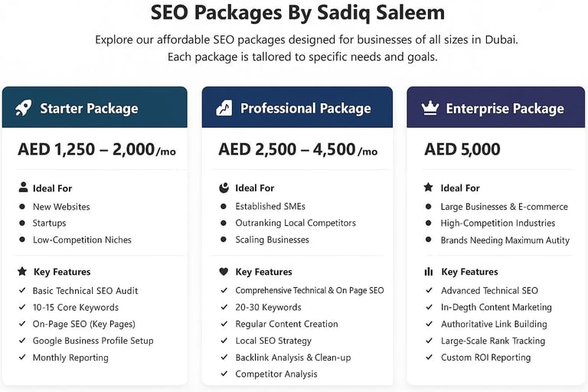Click the Google Business Profile Setup feature
The height and width of the screenshot is (392, 588).
click(x=93, y=341)
